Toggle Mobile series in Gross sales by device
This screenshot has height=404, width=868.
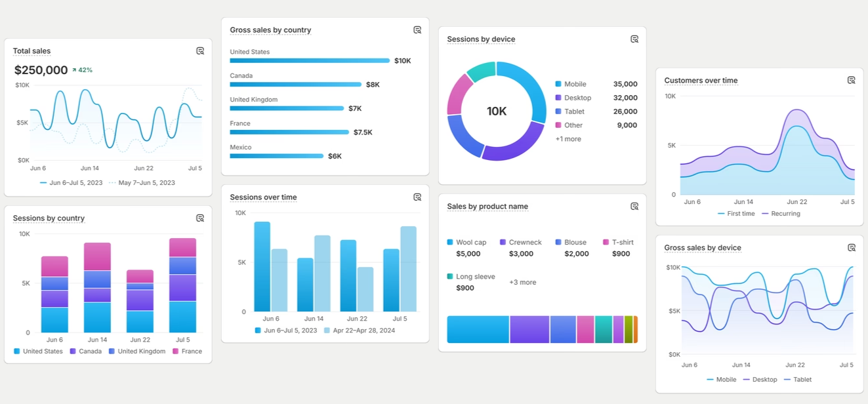click(x=722, y=380)
